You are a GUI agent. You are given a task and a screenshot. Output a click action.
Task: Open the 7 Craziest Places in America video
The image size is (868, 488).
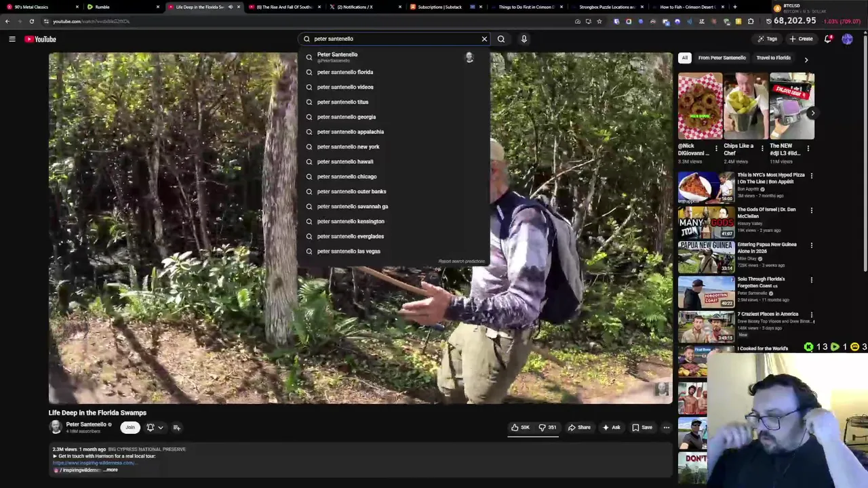[x=706, y=327]
